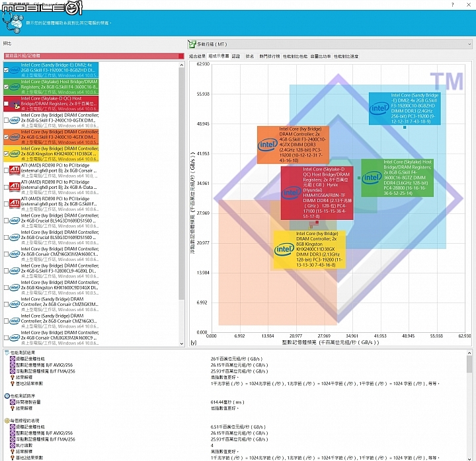
Task: Click the Intel logo of the Sandy Bridge Corsair CMZ16GX3 row
Action: coord(15,321)
